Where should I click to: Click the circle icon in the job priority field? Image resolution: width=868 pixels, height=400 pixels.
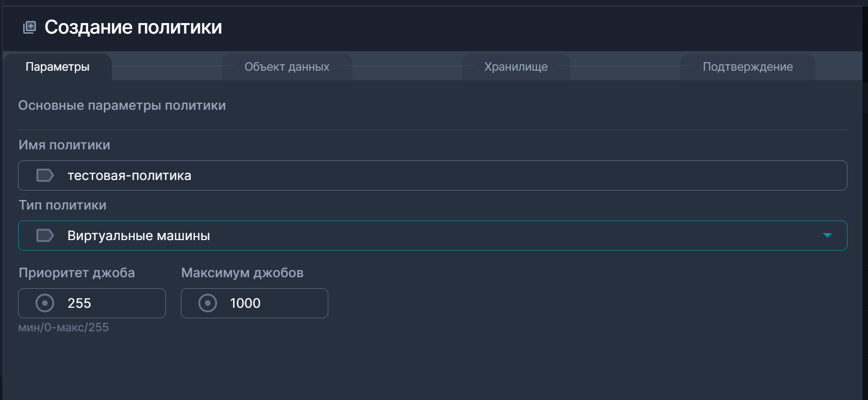coord(45,303)
